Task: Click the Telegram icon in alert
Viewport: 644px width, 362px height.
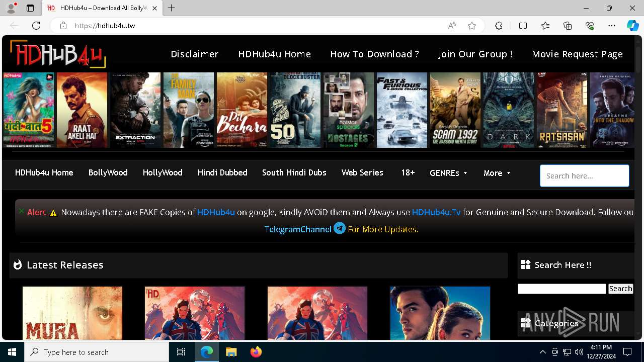Action: point(340,228)
